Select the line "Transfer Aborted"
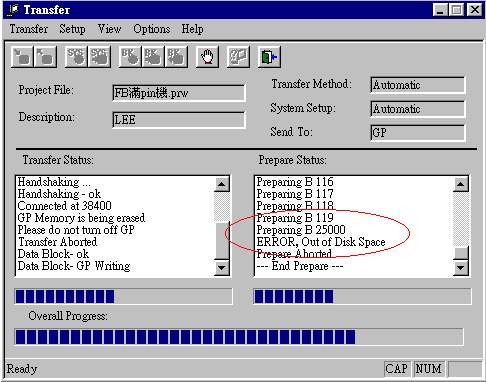 (x=57, y=242)
